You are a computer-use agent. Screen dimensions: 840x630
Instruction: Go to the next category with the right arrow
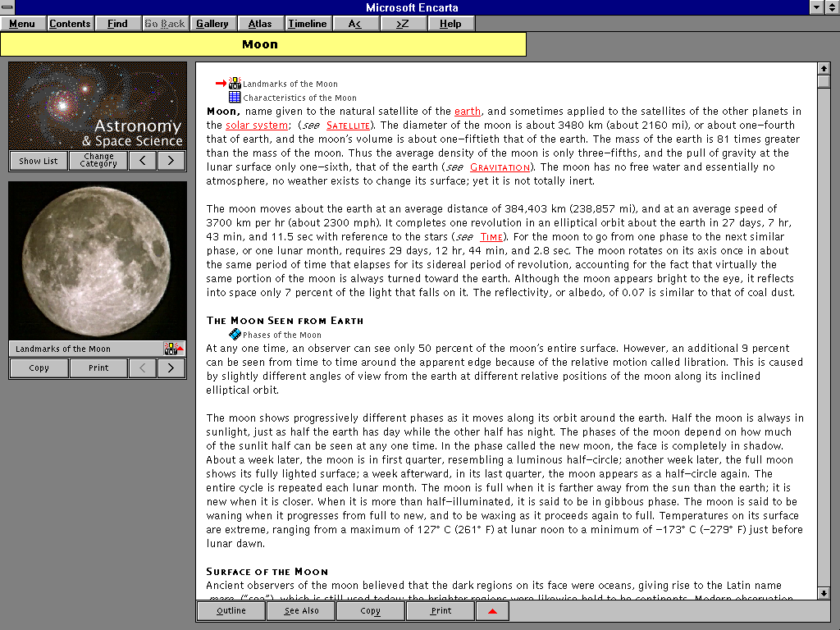point(171,161)
